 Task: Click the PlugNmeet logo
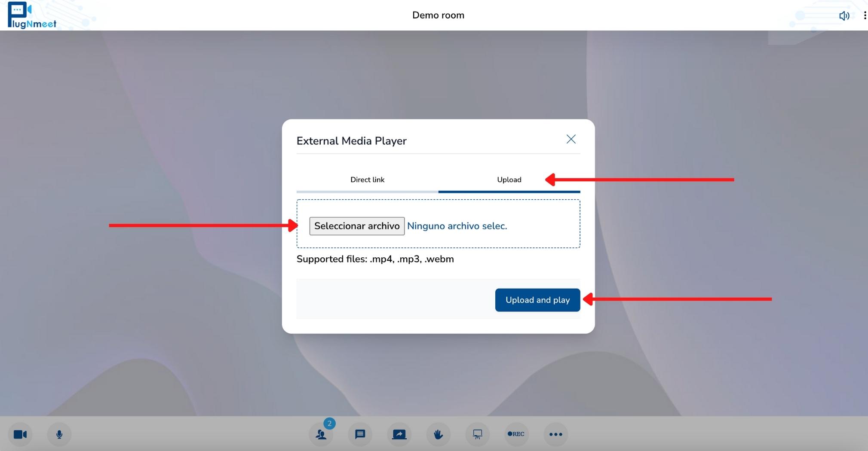[32, 15]
